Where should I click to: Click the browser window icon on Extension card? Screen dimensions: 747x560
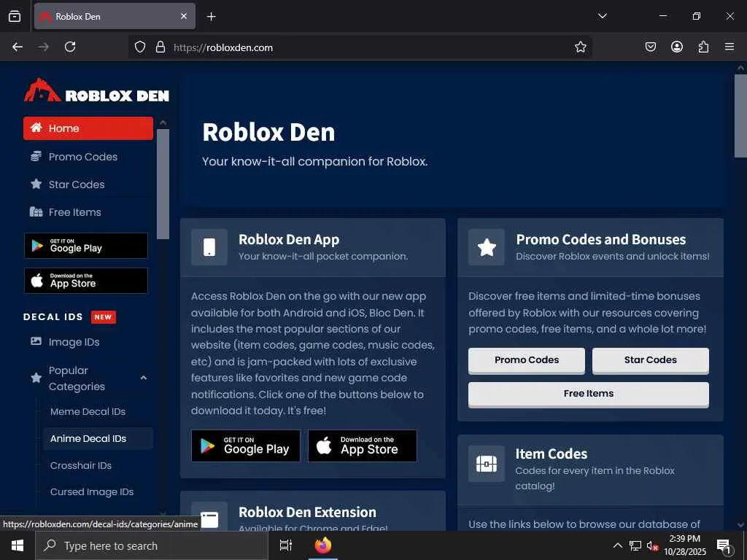(x=209, y=519)
